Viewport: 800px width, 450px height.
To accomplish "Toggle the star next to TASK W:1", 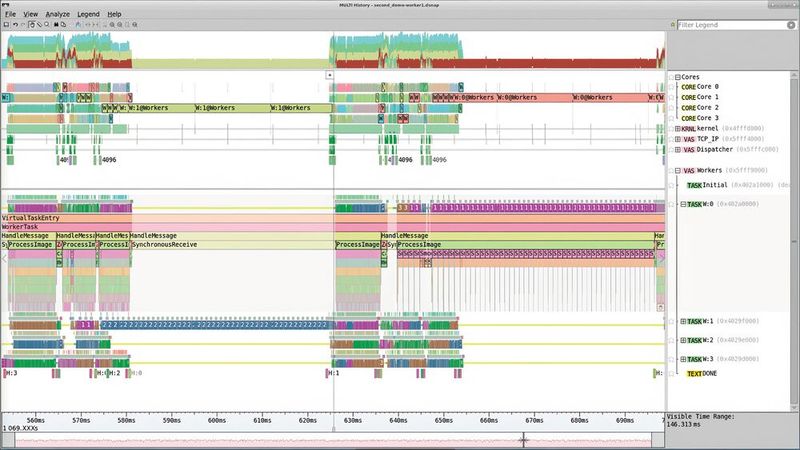I will click(671, 321).
